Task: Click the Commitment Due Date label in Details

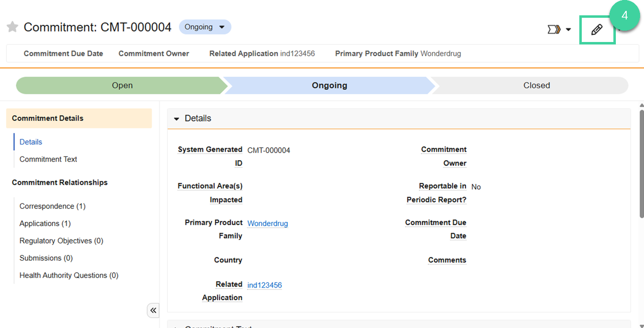Action: point(436,229)
